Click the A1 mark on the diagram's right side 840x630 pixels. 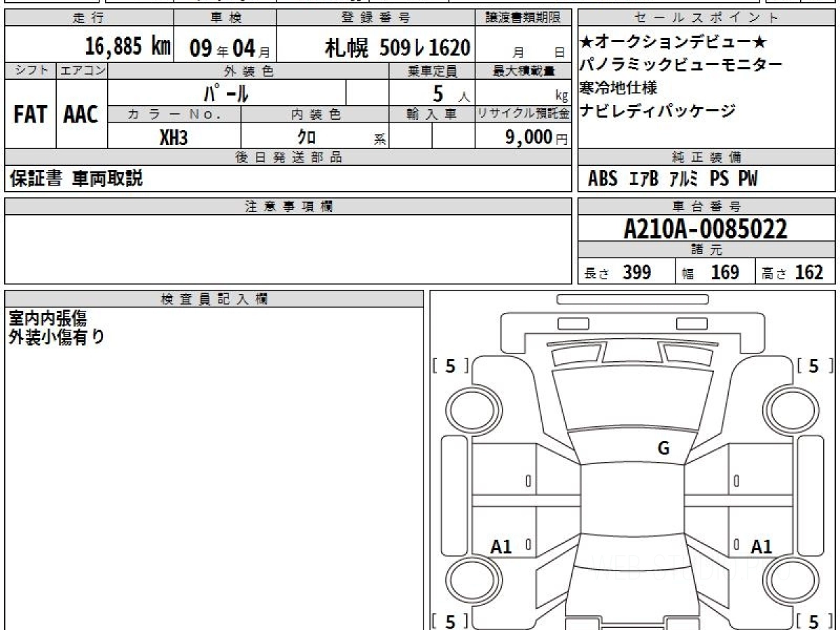click(762, 547)
